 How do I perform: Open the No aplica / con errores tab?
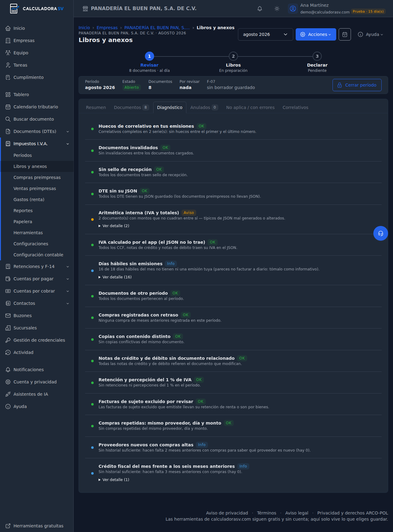point(250,107)
